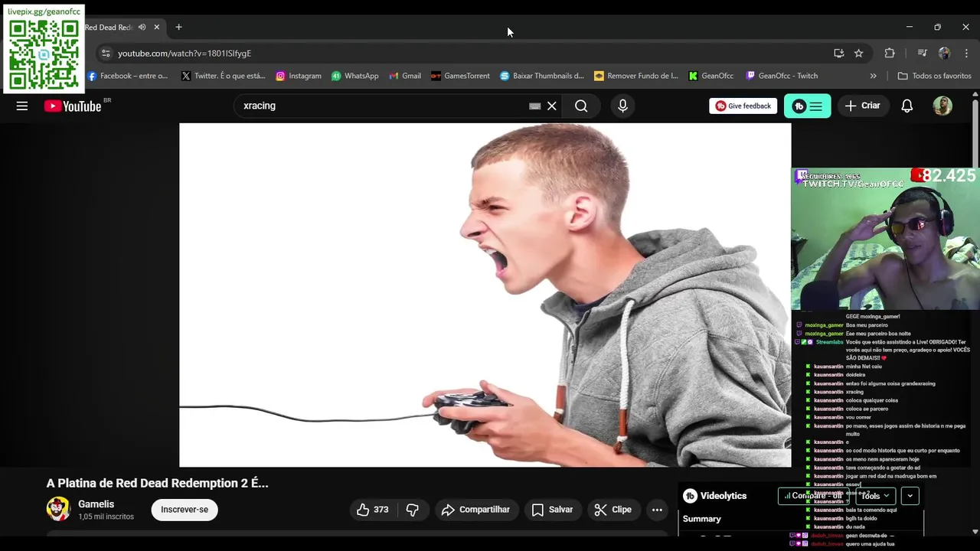Click the Summary heading in Videolytics
980x551 pixels.
(x=701, y=519)
